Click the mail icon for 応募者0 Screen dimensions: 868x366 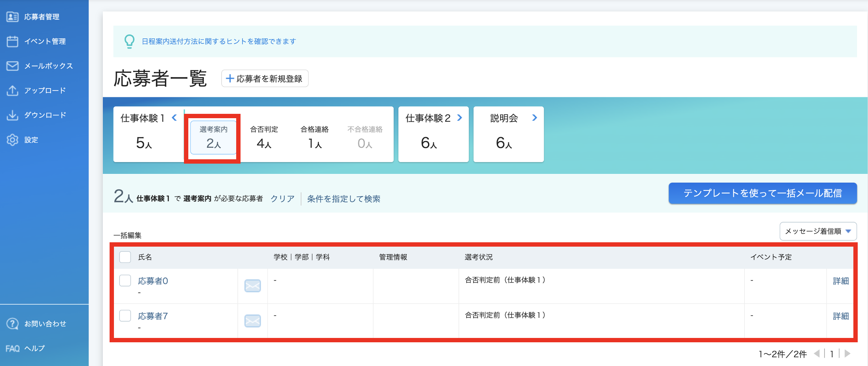(x=252, y=285)
